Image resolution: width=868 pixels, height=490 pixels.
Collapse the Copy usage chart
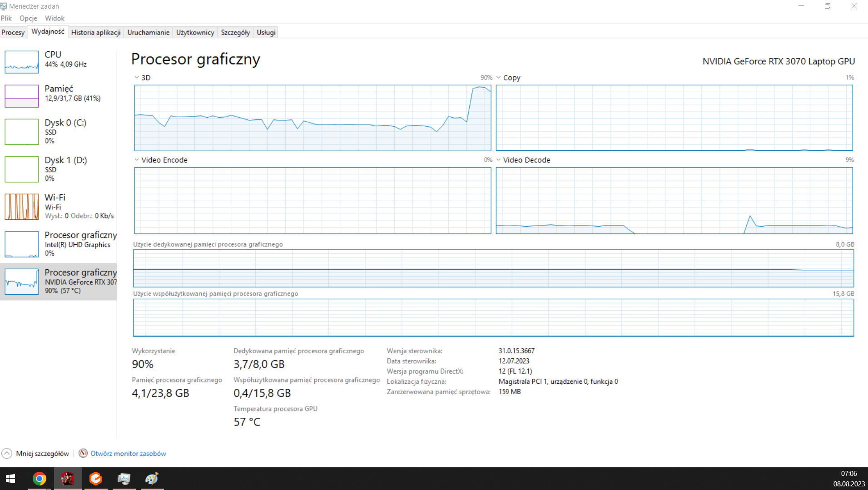coord(498,77)
